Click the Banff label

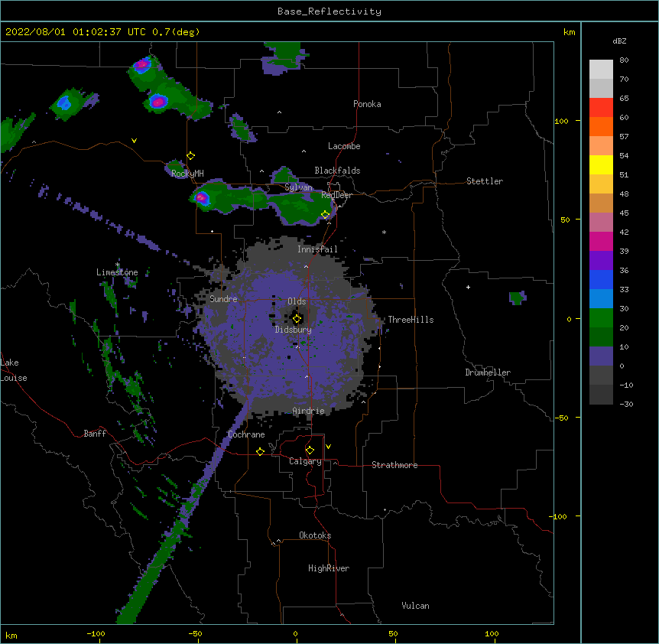tap(95, 434)
